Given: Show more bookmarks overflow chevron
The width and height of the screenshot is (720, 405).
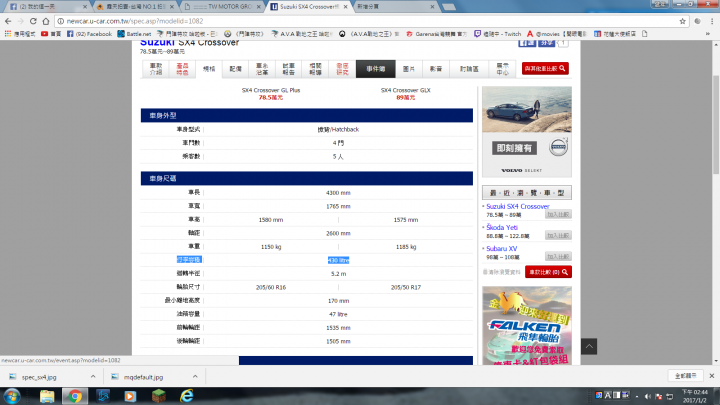Looking at the screenshot, I should (x=708, y=34).
